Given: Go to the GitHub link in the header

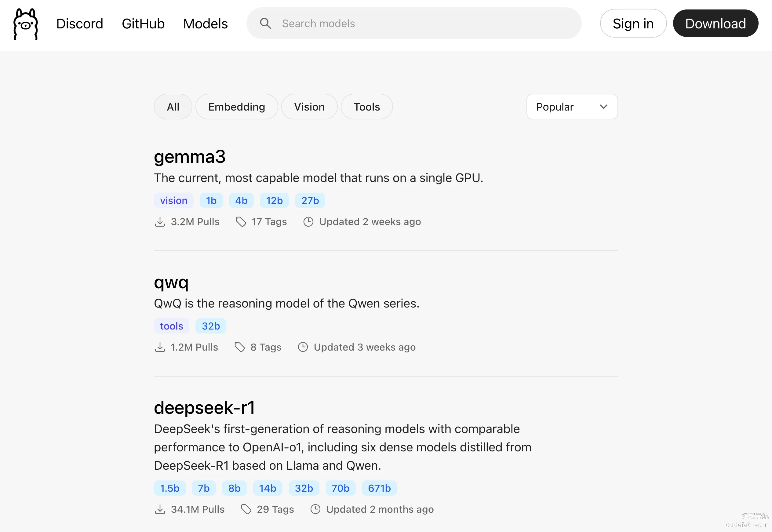Looking at the screenshot, I should [x=143, y=24].
